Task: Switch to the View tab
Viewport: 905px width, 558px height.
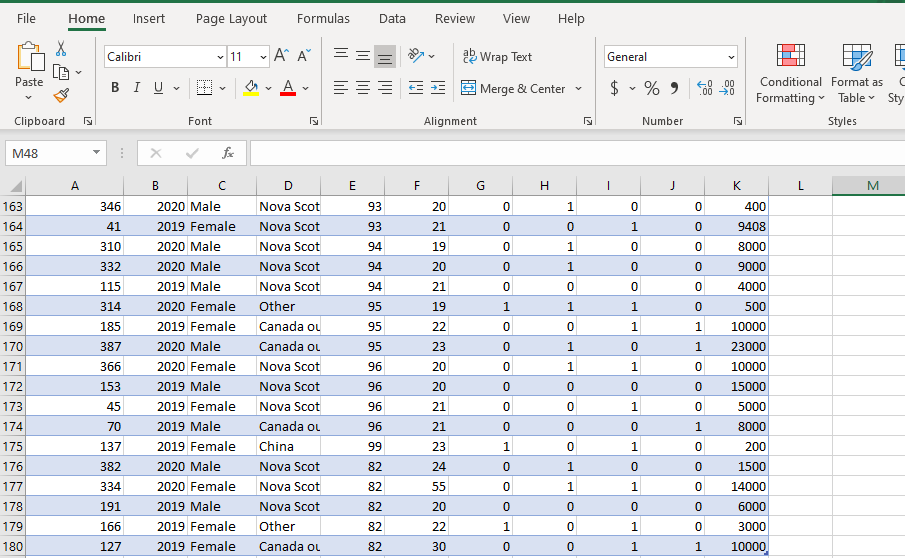Action: pyautogui.click(x=516, y=18)
